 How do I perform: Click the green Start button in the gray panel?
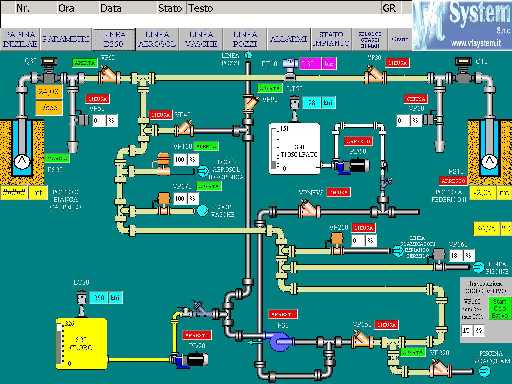(499, 308)
